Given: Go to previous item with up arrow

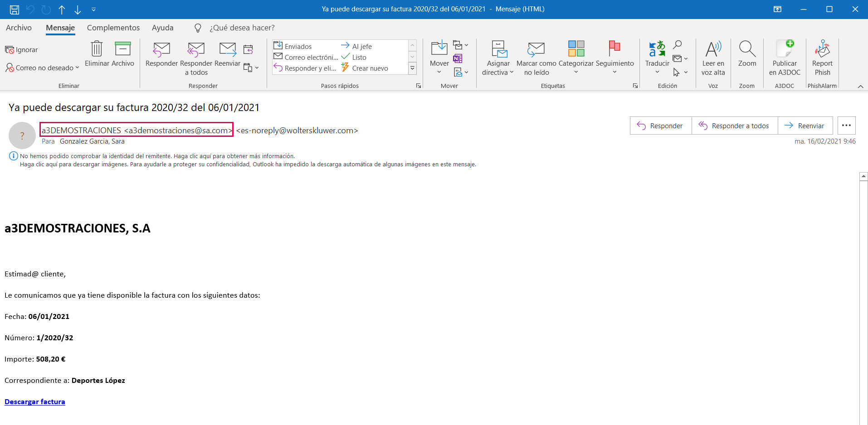Looking at the screenshot, I should pos(62,9).
